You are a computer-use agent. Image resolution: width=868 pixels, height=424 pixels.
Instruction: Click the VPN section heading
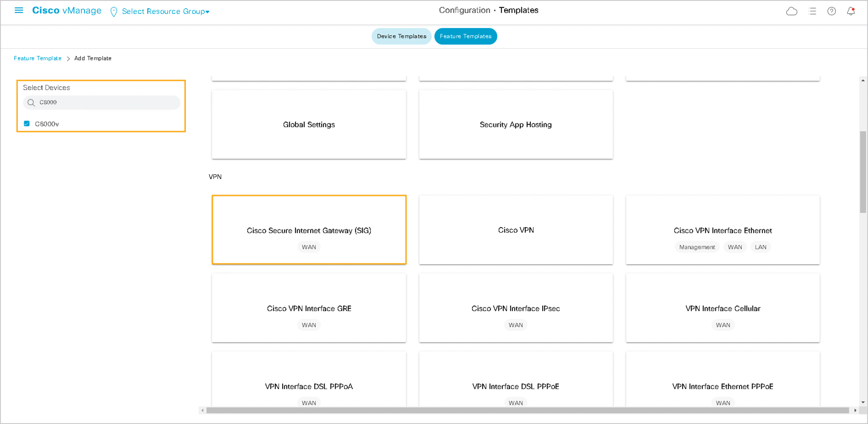[215, 177]
